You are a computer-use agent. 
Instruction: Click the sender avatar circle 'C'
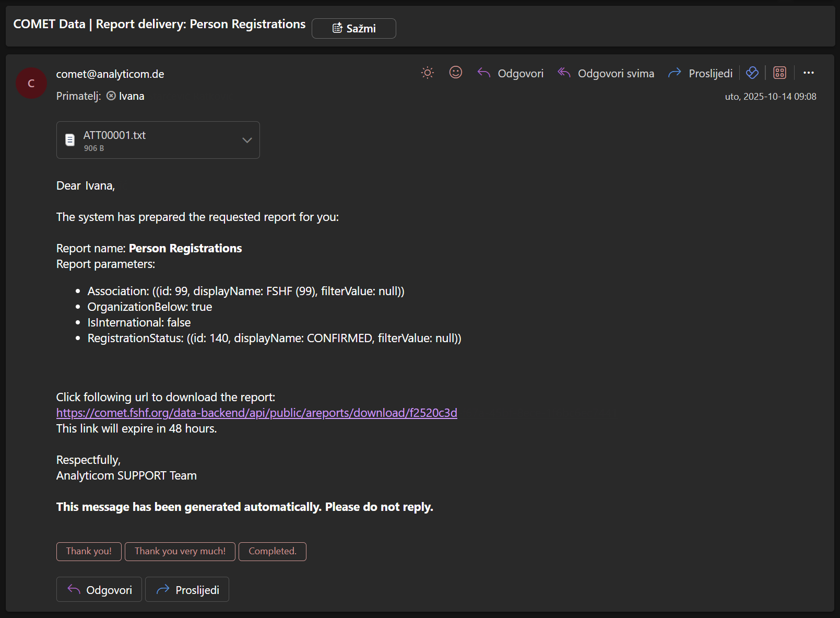pos(31,83)
